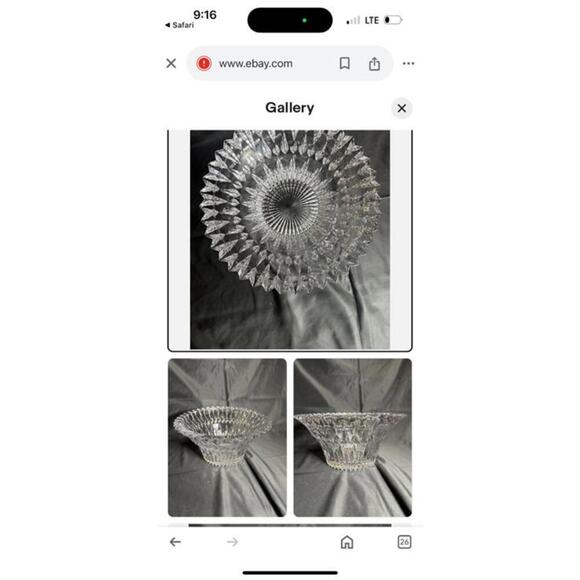Go back with the left arrow
Image resolution: width=580 pixels, height=580 pixels.
point(175,542)
